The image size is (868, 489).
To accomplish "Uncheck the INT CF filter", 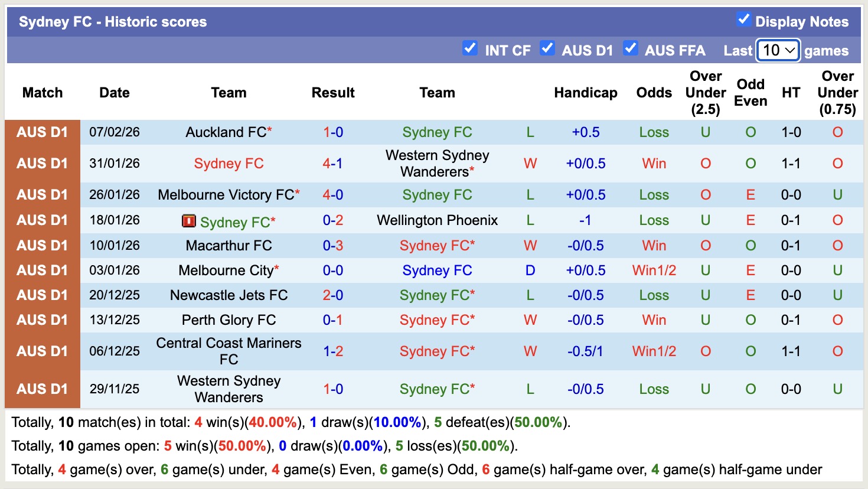I will click(470, 48).
